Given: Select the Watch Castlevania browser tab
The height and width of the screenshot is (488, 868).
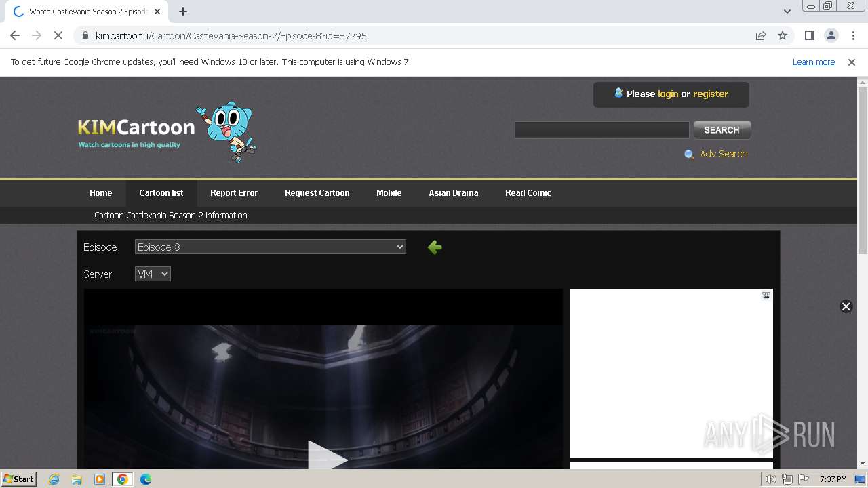Looking at the screenshot, I should click(88, 12).
